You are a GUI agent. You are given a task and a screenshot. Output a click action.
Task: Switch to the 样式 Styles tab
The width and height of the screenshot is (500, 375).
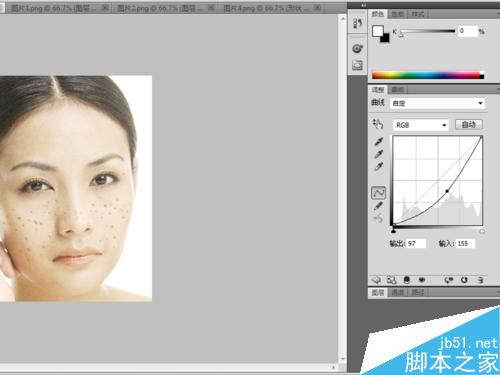click(x=418, y=14)
